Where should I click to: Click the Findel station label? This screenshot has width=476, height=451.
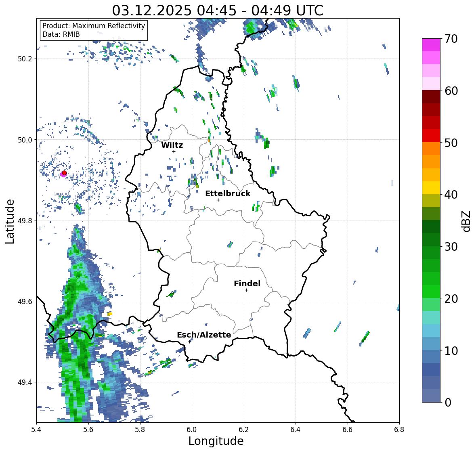point(247,283)
